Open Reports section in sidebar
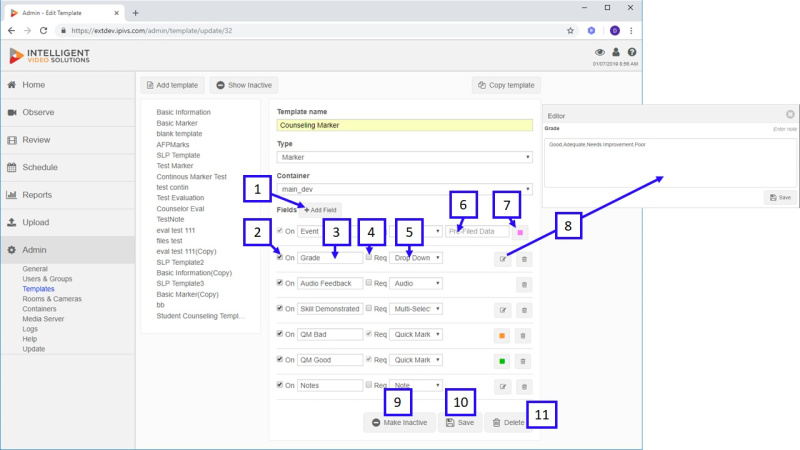The width and height of the screenshot is (800, 450). pyautogui.click(x=67, y=195)
